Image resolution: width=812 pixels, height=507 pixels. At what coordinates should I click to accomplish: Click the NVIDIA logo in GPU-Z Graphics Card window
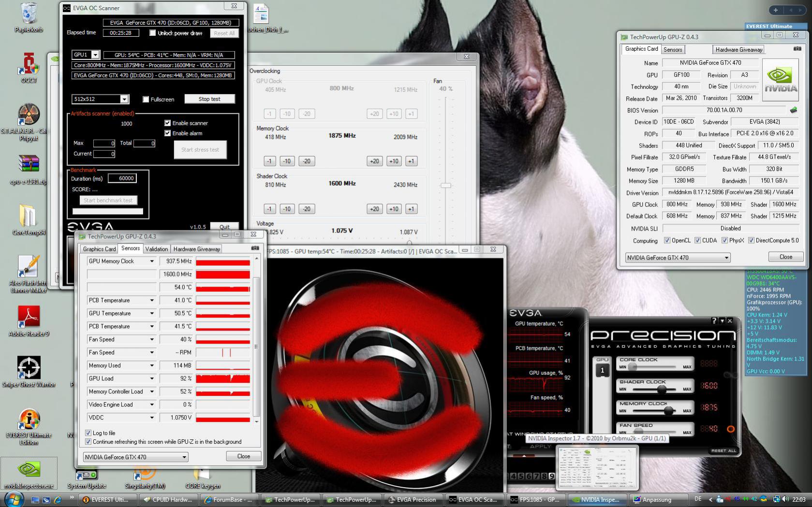tap(781, 80)
